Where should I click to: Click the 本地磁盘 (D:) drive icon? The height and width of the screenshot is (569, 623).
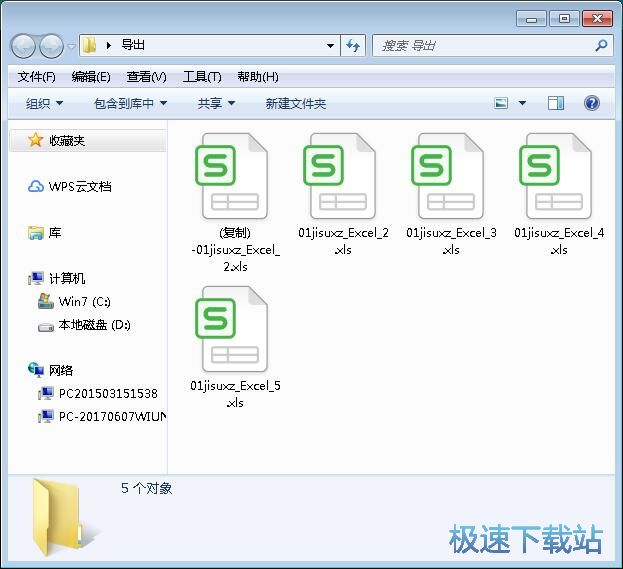(46, 327)
